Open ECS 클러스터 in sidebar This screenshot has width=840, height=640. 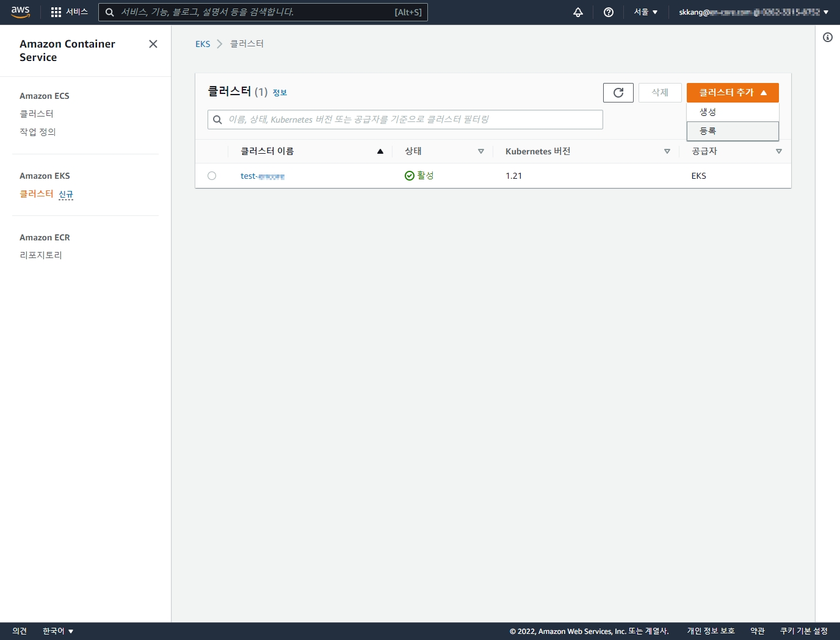click(37, 114)
